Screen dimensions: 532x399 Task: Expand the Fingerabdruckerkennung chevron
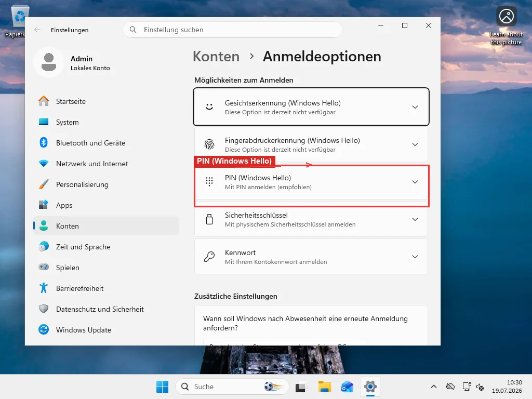click(415, 144)
